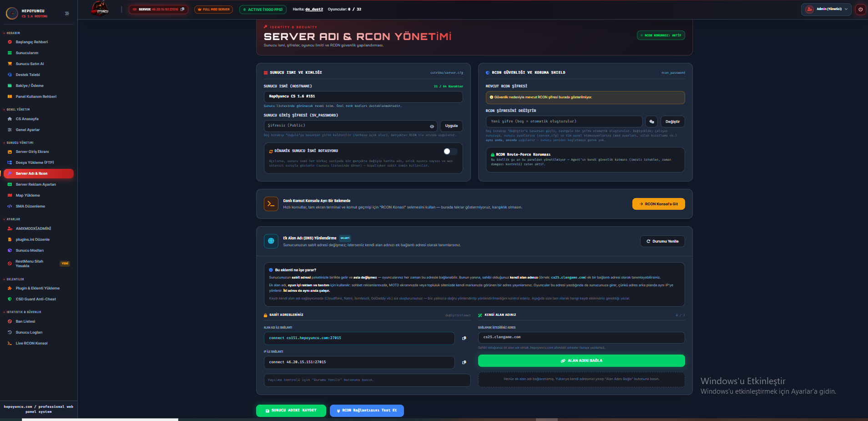Click Değiştir to change RCON password
The image size is (868, 421).
click(672, 122)
